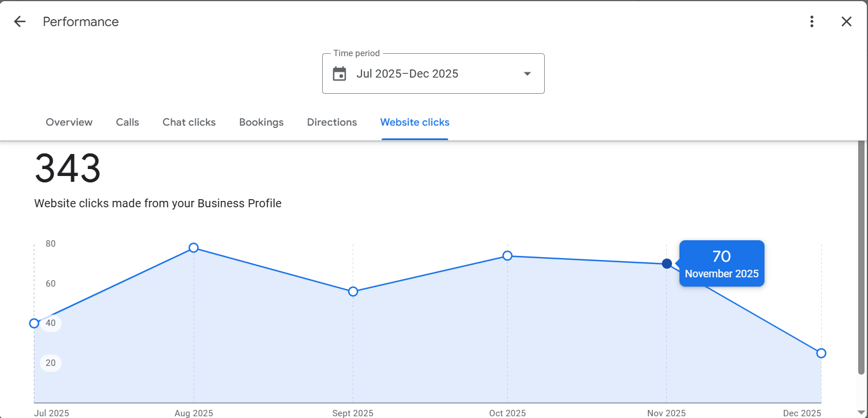Open the Calls tab

127,122
